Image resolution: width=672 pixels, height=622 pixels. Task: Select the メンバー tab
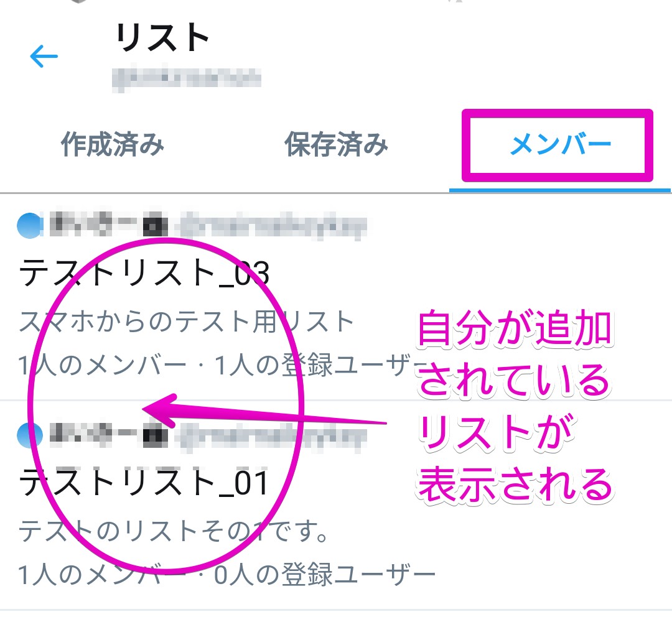click(560, 144)
